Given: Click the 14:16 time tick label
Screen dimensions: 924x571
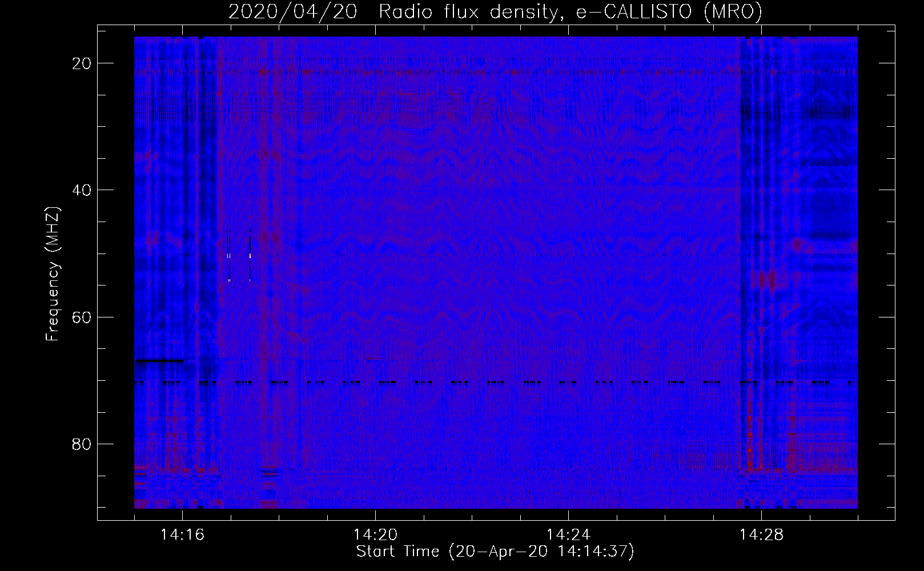Looking at the screenshot, I should 183,535.
